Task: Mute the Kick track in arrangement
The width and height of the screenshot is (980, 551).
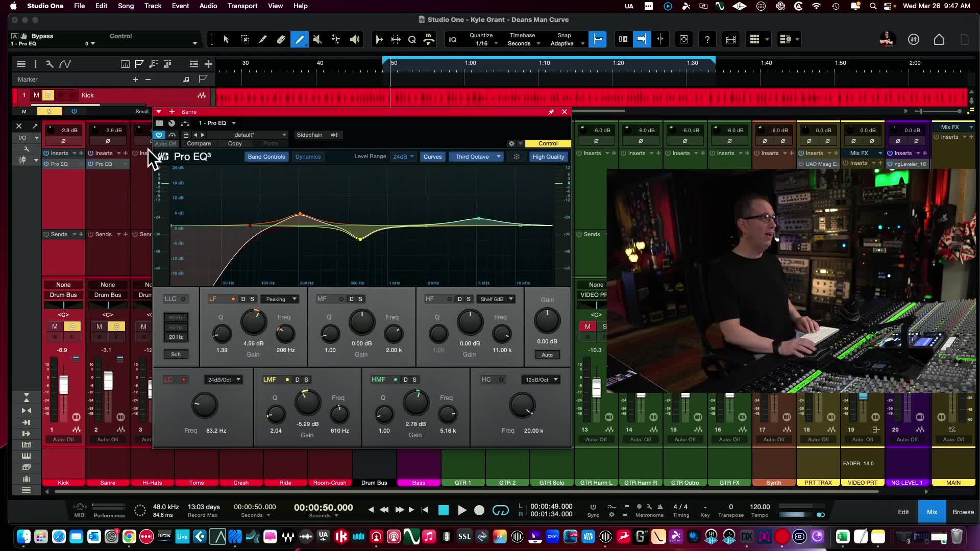Action: click(x=36, y=95)
